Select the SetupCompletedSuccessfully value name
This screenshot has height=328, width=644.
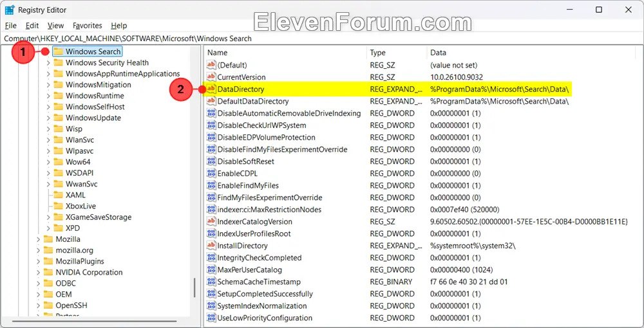click(265, 293)
